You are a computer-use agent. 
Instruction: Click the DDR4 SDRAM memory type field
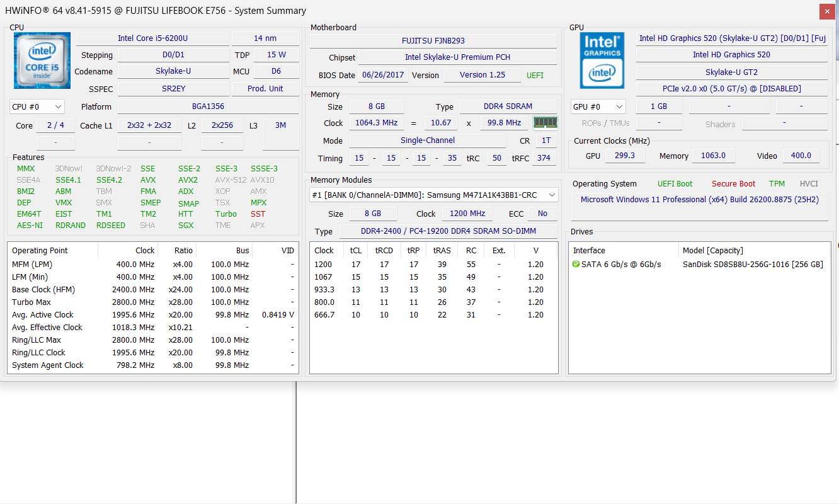[508, 106]
